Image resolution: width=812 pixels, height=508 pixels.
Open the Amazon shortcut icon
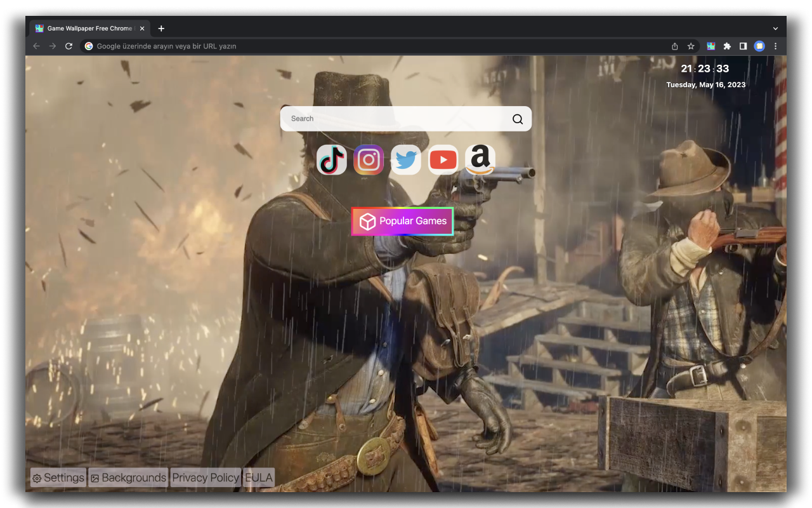[480, 159]
